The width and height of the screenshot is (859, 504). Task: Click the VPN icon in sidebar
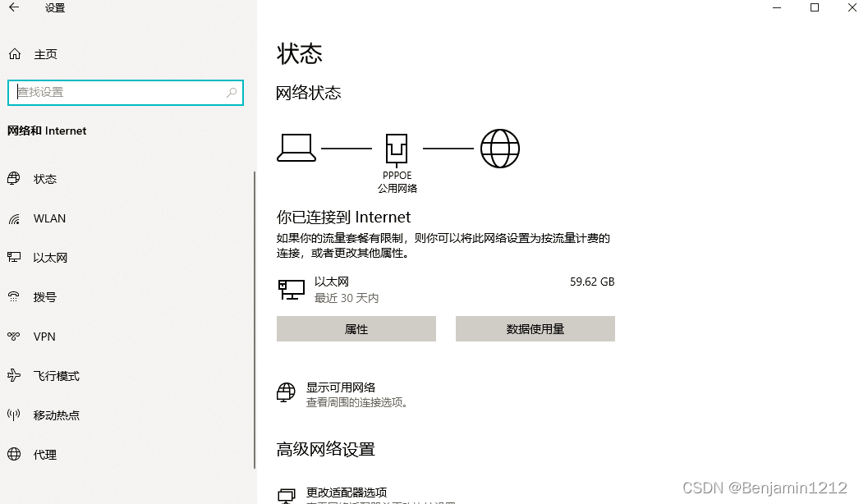click(14, 337)
